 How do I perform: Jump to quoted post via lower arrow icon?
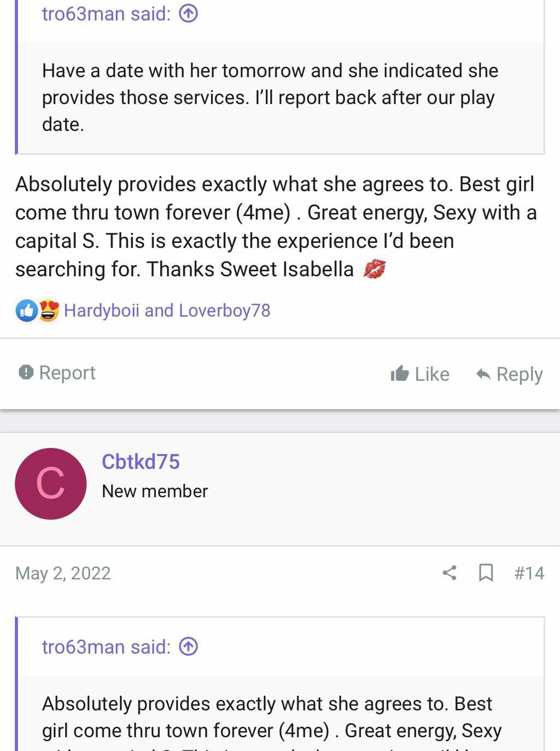[188, 647]
